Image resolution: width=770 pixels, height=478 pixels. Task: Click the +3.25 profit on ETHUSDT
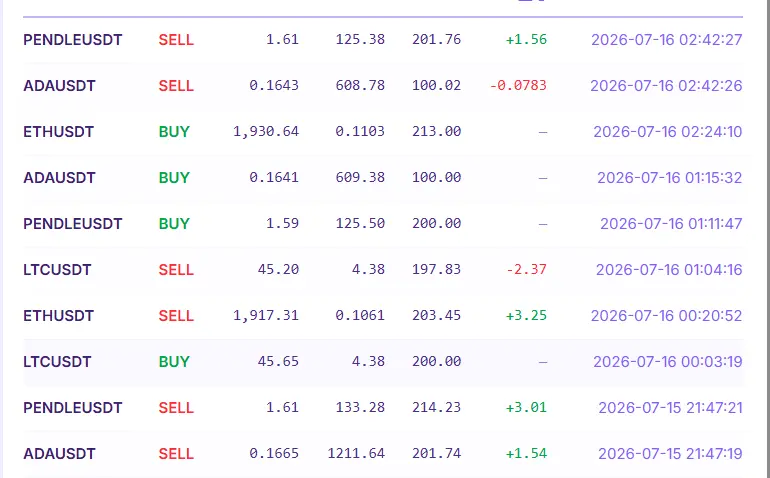[526, 315]
